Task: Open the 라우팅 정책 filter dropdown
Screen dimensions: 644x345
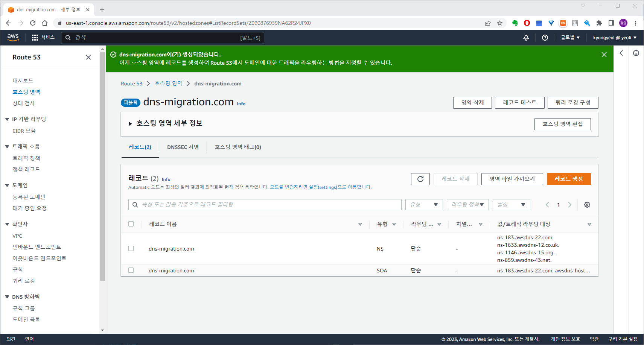Action: pos(468,205)
